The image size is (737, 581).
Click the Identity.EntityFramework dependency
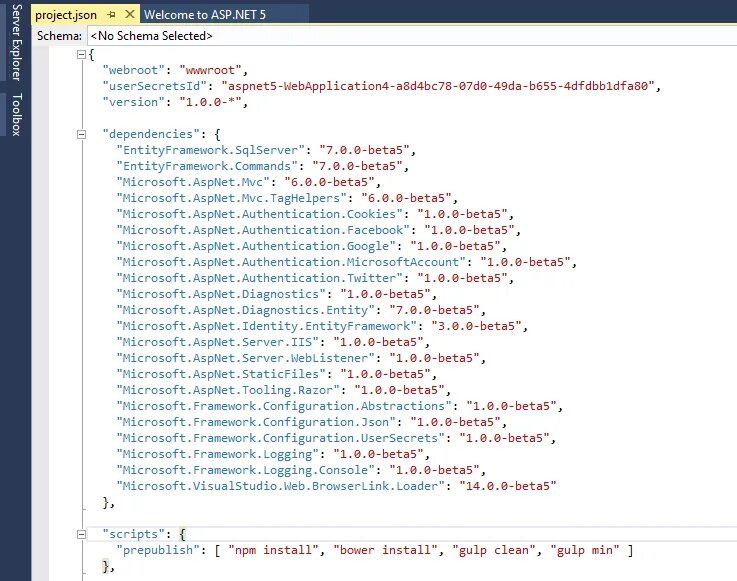tap(267, 326)
